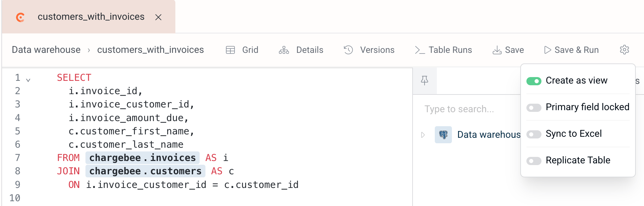Image resolution: width=644 pixels, height=206 pixels.
Task: Click the i.invoice_amount_due line
Action: pyautogui.click(x=129, y=118)
